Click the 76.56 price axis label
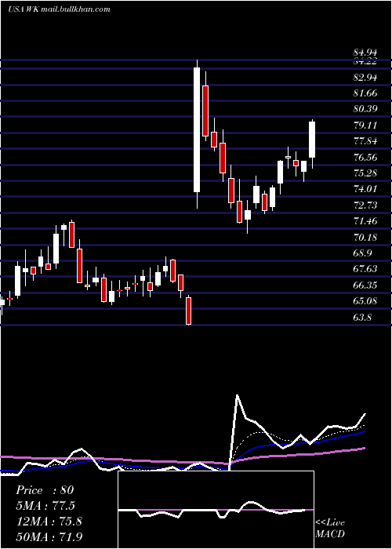This screenshot has width=392, height=549. 365,157
